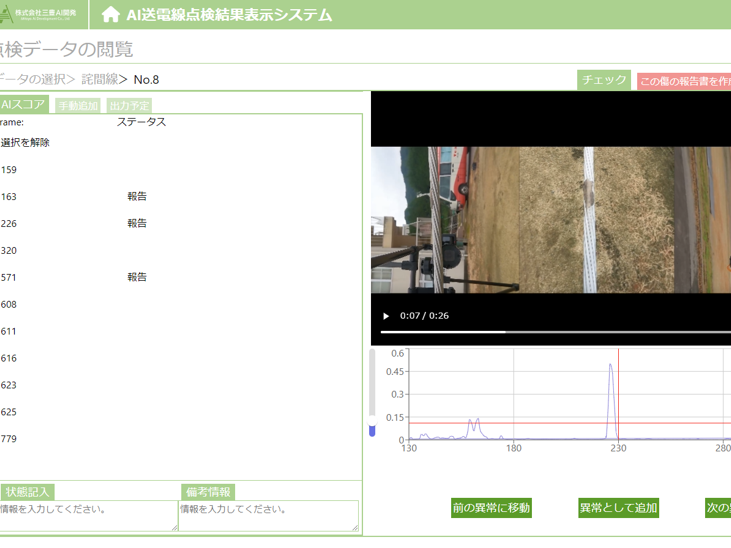The height and width of the screenshot is (548, 731).
Task: Click the 詫間線 breadcrumb link
Action: 100,79
